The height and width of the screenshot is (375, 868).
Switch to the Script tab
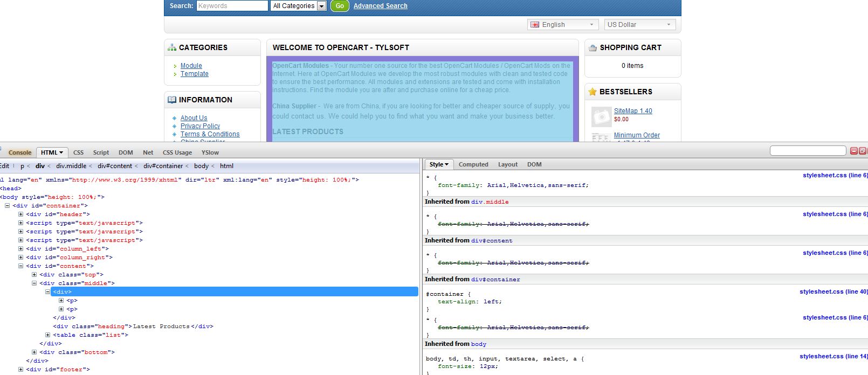click(101, 152)
